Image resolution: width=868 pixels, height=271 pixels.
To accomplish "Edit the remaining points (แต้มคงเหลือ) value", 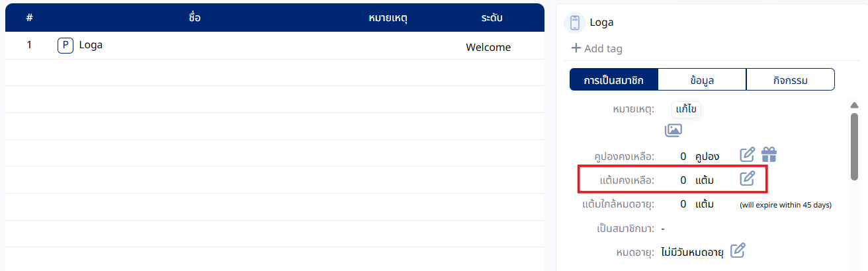I will (747, 178).
